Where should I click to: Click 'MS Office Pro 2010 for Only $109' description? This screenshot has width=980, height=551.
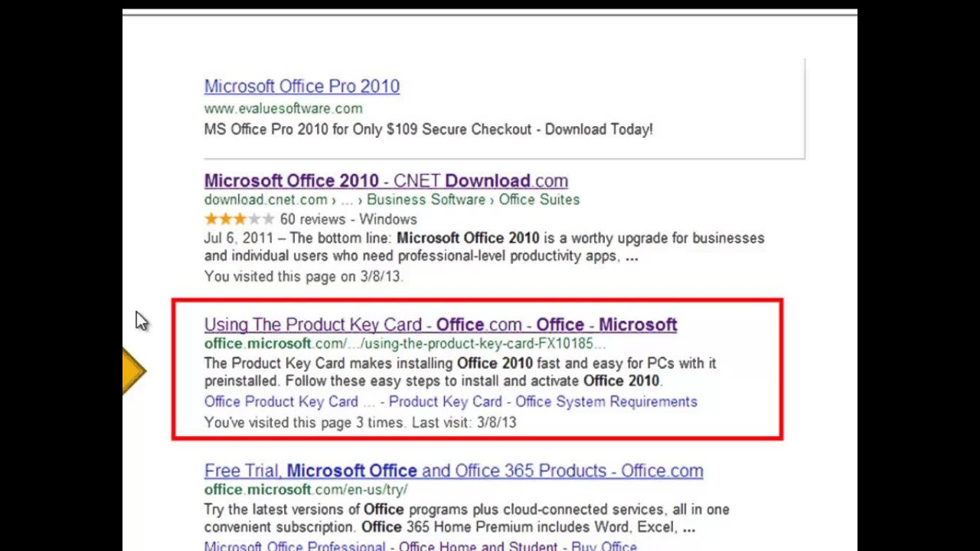click(428, 129)
